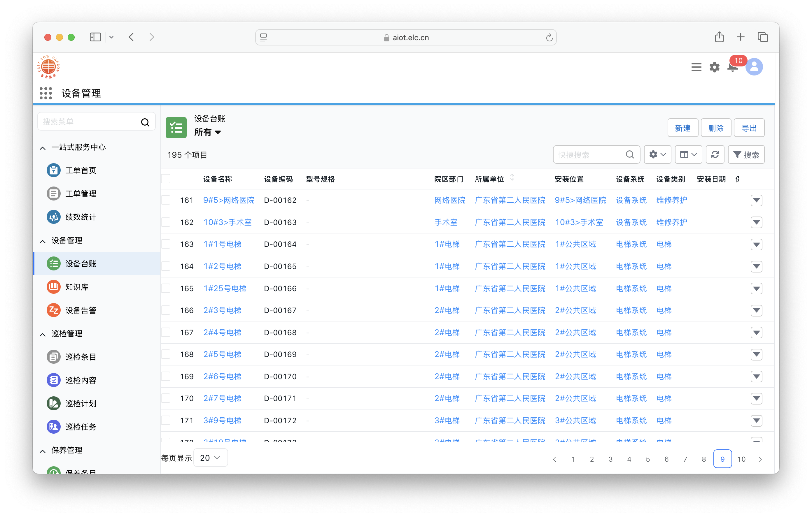This screenshot has height=517, width=812.
Task: Click the sidebar menu search magnifier
Action: click(x=145, y=122)
